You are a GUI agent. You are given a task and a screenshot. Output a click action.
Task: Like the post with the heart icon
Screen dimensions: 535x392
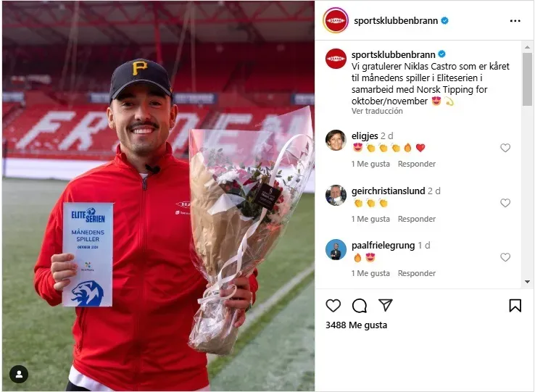click(333, 305)
